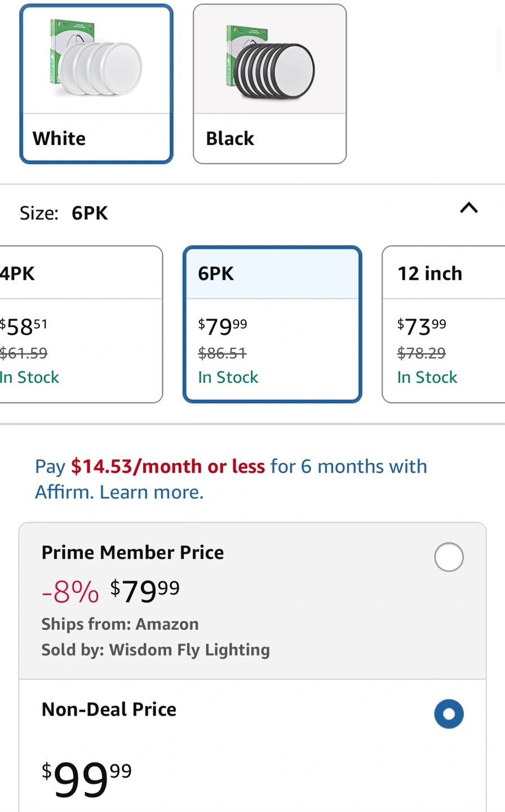Tap In Stock under the 6PK option
This screenshot has width=505, height=812.
pos(228,377)
